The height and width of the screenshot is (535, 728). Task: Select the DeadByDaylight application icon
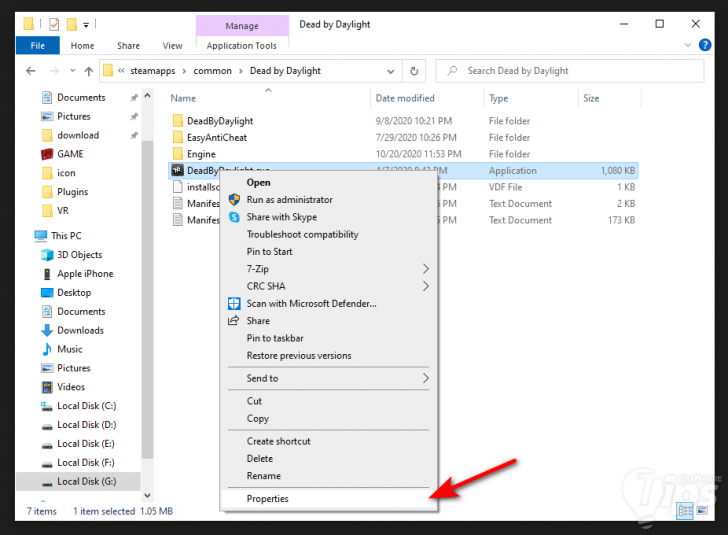click(x=177, y=170)
